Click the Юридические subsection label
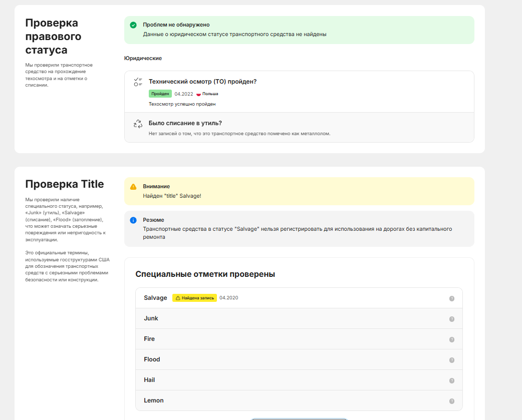 (x=143, y=59)
